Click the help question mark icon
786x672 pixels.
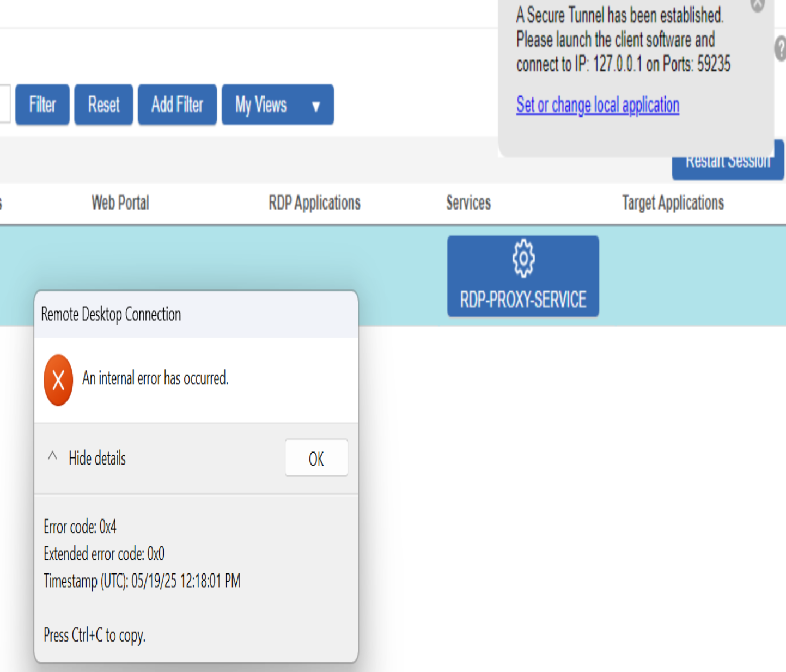[780, 49]
